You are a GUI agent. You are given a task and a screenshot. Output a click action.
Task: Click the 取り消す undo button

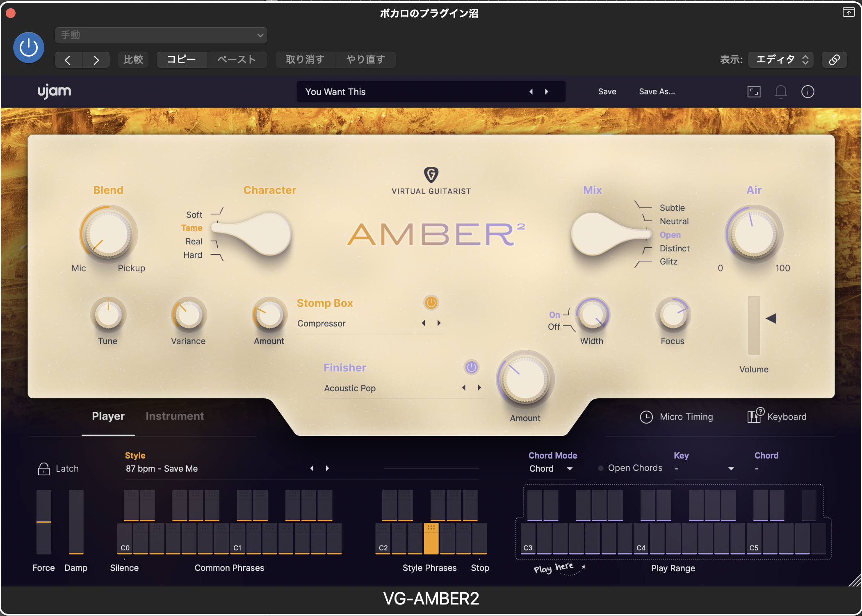pyautogui.click(x=305, y=60)
